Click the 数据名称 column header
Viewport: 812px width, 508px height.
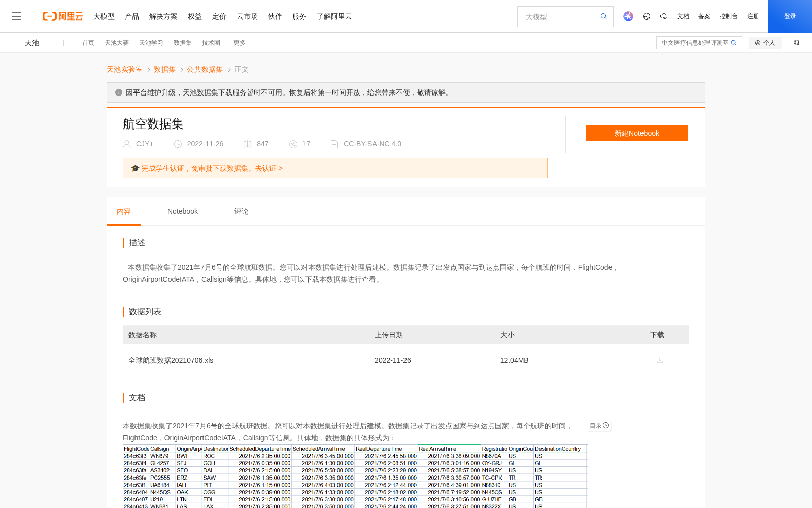(x=143, y=335)
